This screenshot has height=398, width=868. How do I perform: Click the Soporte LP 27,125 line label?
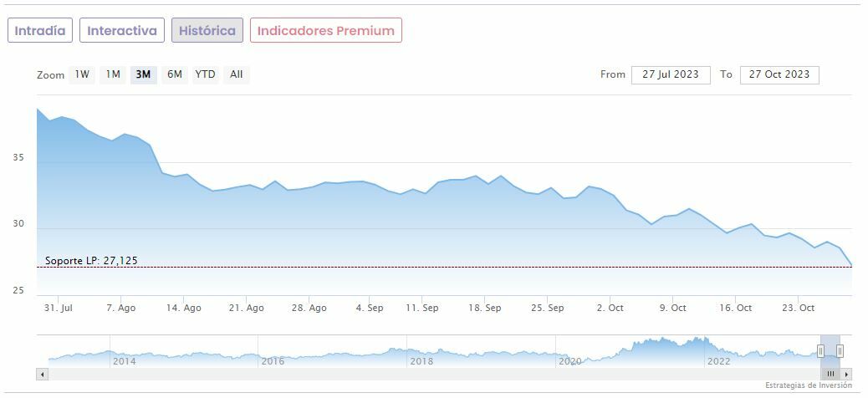pos(91,261)
